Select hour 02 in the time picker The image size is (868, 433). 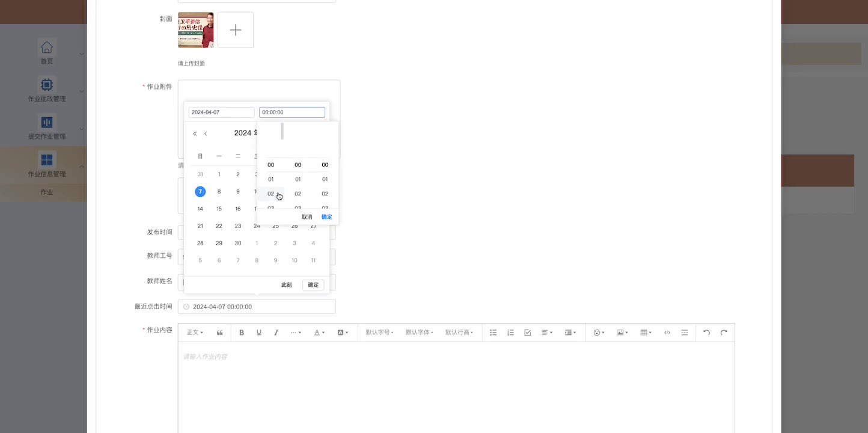(271, 194)
